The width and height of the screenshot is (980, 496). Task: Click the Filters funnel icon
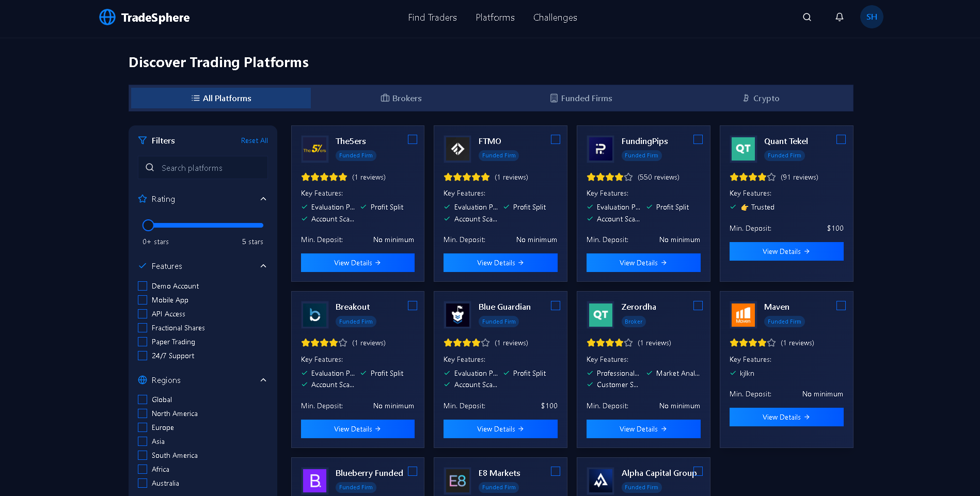point(143,140)
